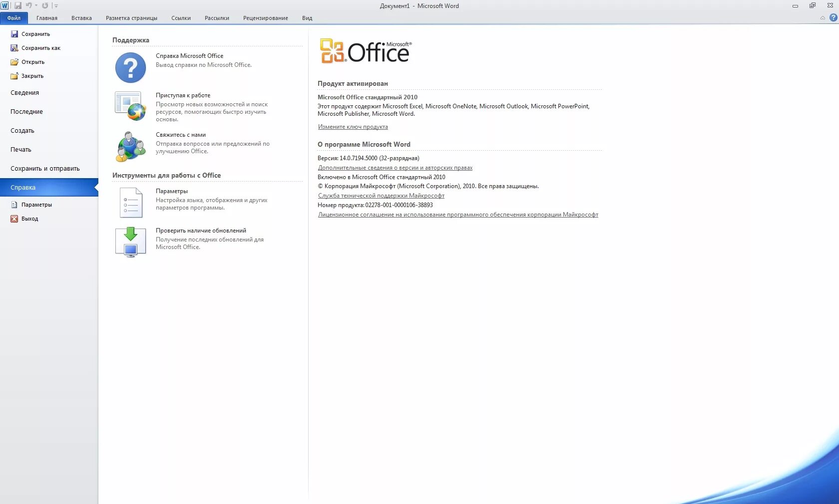Viewport: 839px width, 504px height.
Task: Open the Лицензионное соглашение link
Action: (458, 215)
